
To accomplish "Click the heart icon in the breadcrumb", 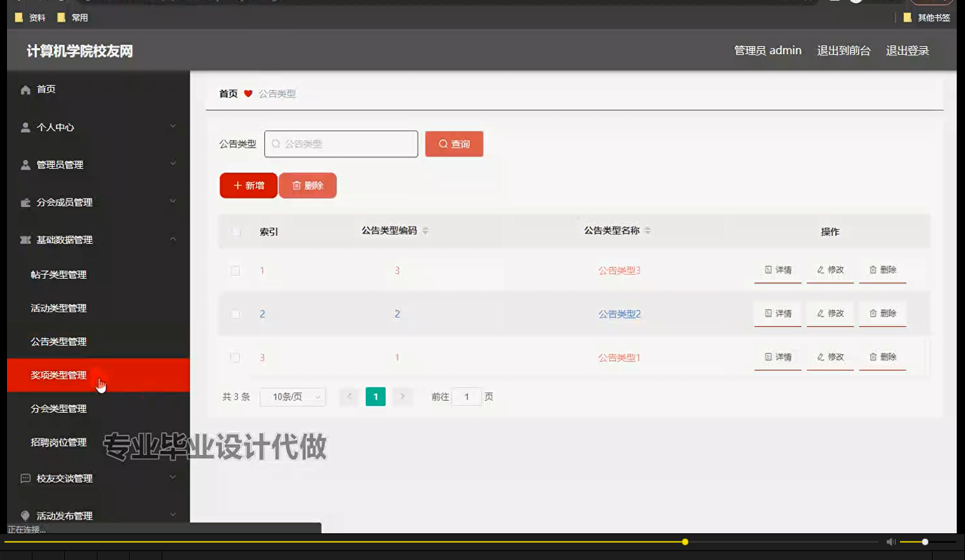I will [x=248, y=93].
